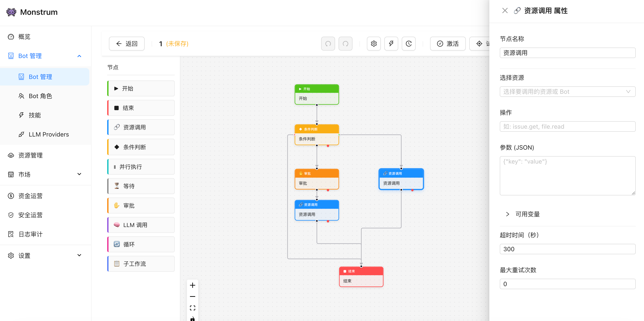Select the 条件判断 node from the node palette
This screenshot has height=321, width=644.
141,147
